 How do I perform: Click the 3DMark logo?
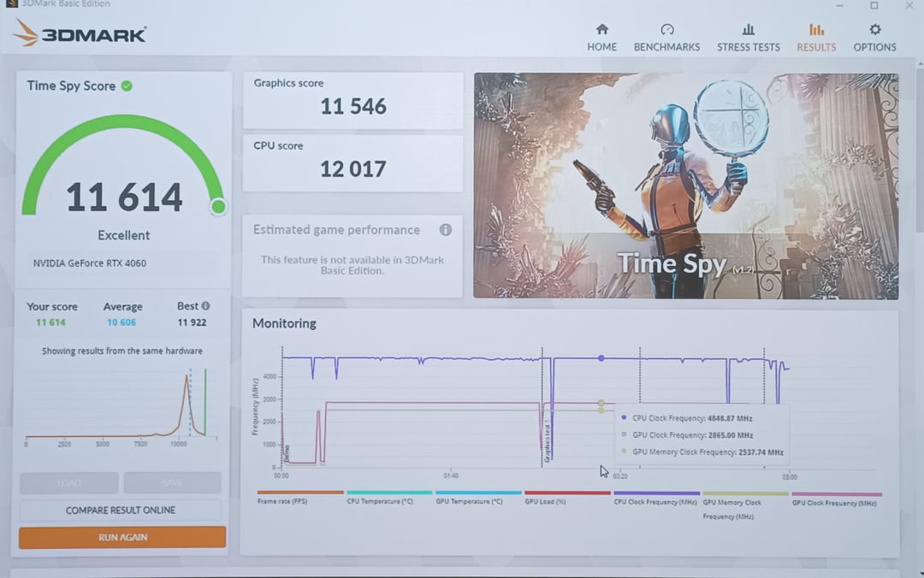tap(80, 33)
